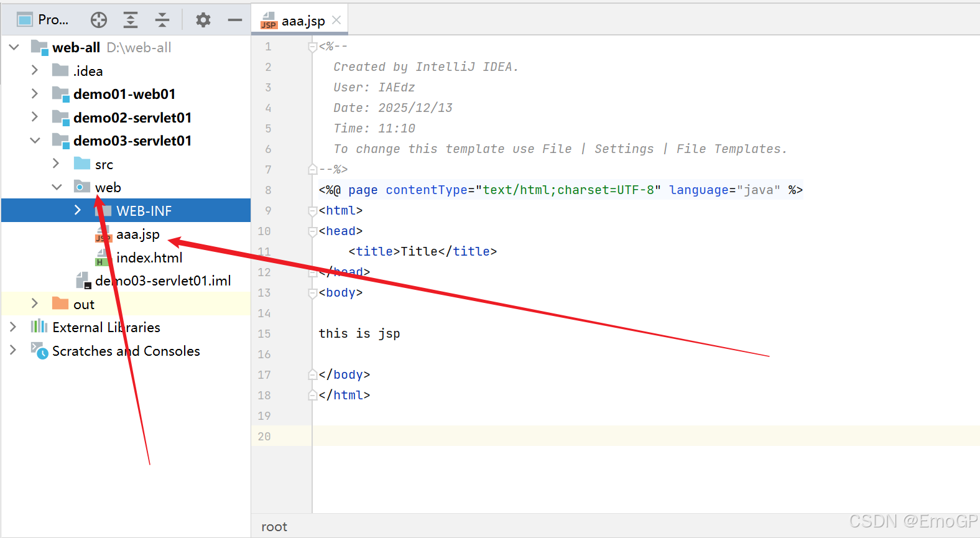Click the demo01-web01 module icon

[60, 94]
